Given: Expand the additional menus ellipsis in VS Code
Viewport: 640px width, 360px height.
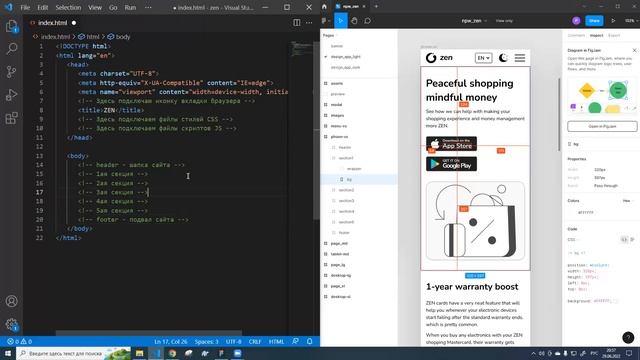Looking at the screenshot, I should tap(148, 7).
